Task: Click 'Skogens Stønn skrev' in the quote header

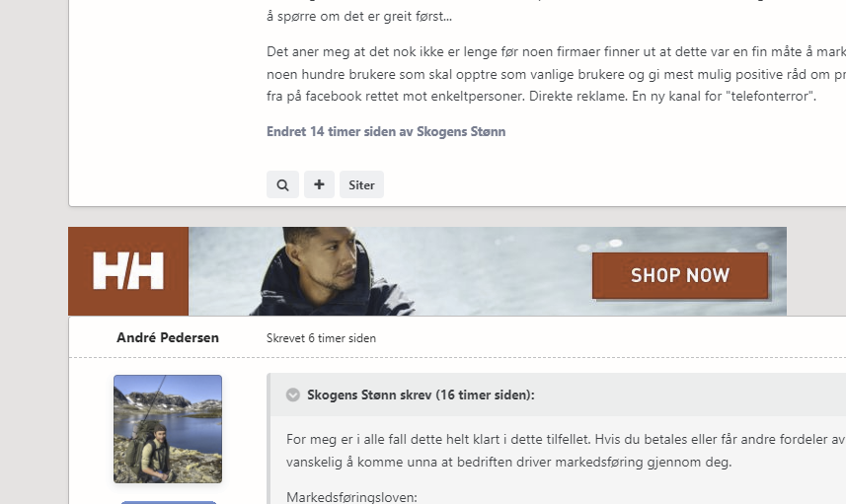Action: (x=369, y=395)
